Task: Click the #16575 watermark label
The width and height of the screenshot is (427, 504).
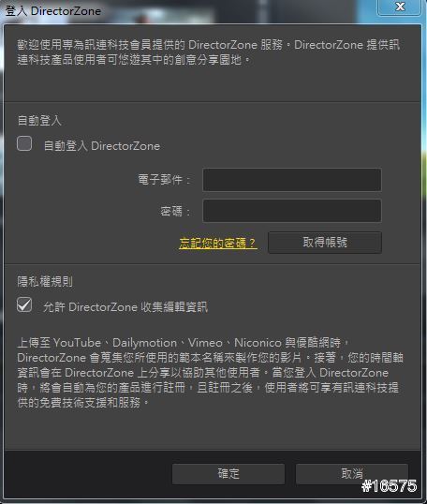Action: tap(390, 486)
